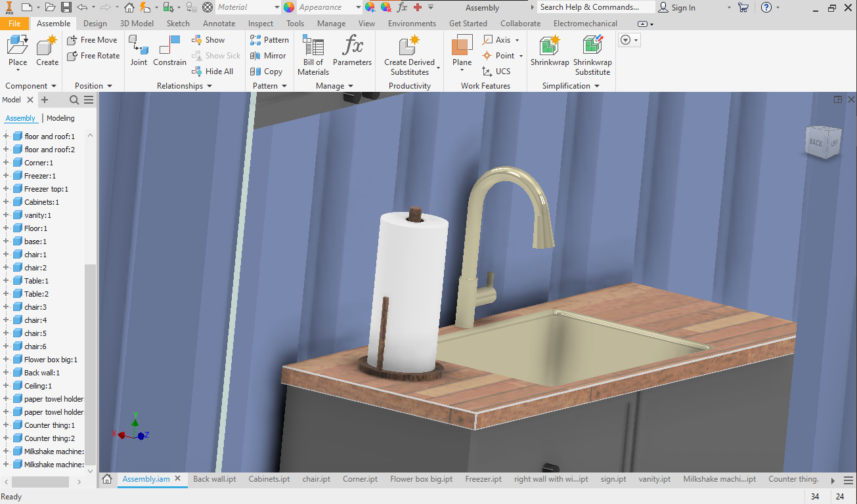Open a file with the folder icon
The width and height of the screenshot is (857, 504).
51,7
